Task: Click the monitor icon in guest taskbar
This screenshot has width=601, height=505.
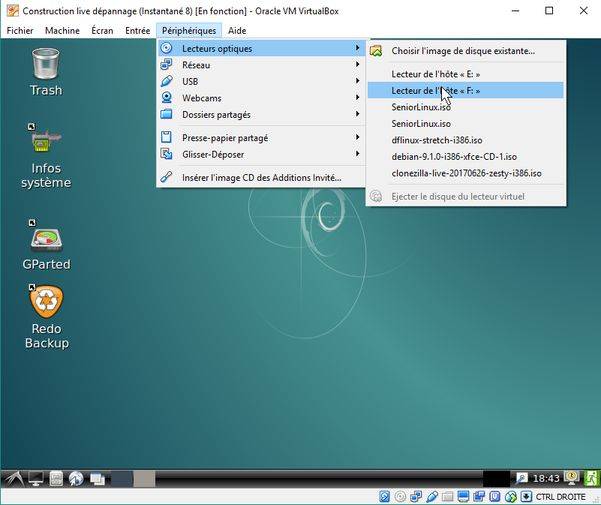Action: click(x=35, y=479)
